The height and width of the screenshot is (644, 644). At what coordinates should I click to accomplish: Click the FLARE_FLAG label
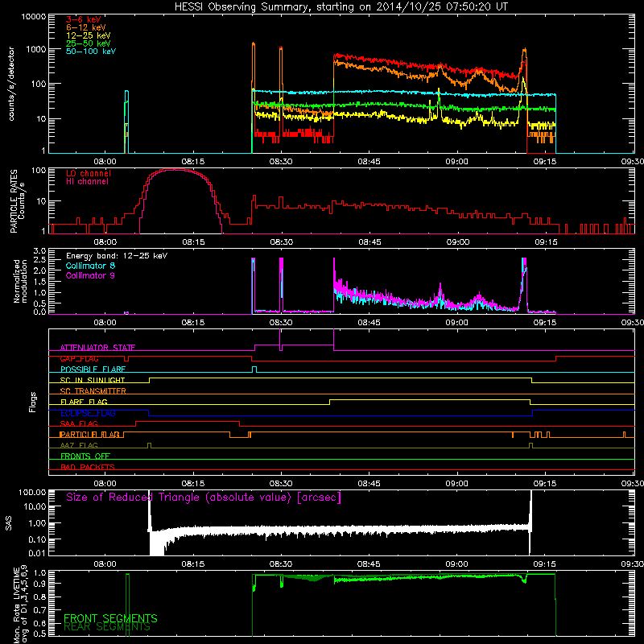(x=84, y=402)
